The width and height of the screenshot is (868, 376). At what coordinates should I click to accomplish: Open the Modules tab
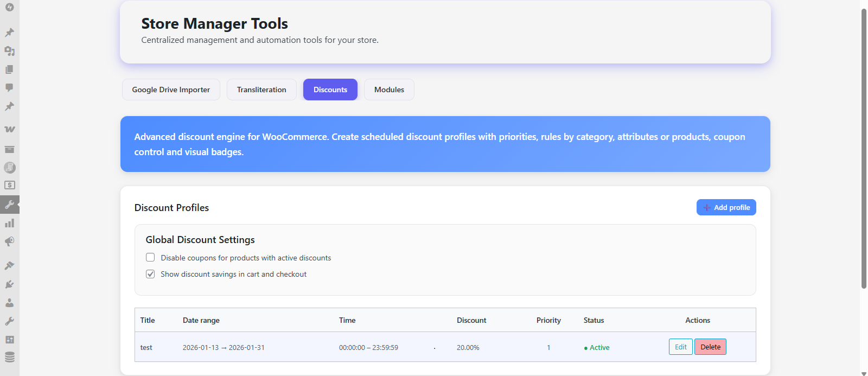pos(389,90)
